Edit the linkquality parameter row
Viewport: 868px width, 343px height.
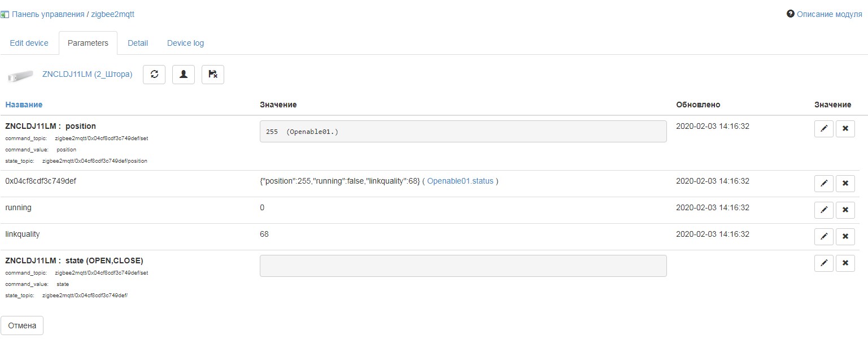(x=823, y=236)
